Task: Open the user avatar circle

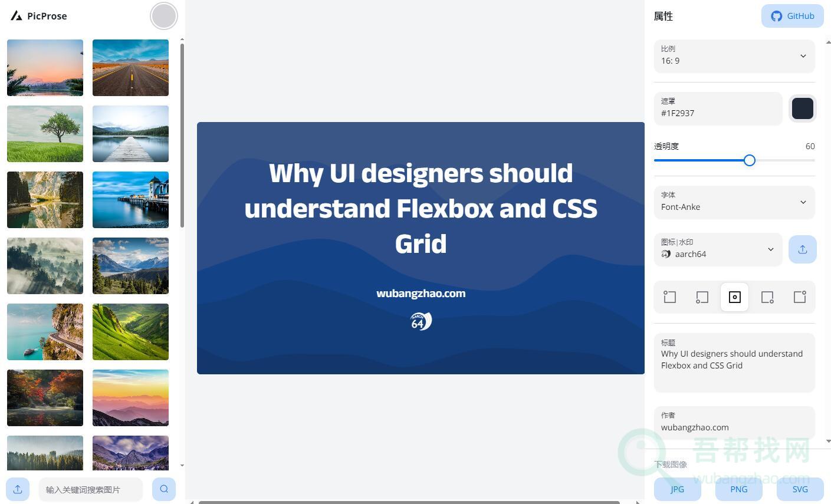Action: click(x=163, y=16)
